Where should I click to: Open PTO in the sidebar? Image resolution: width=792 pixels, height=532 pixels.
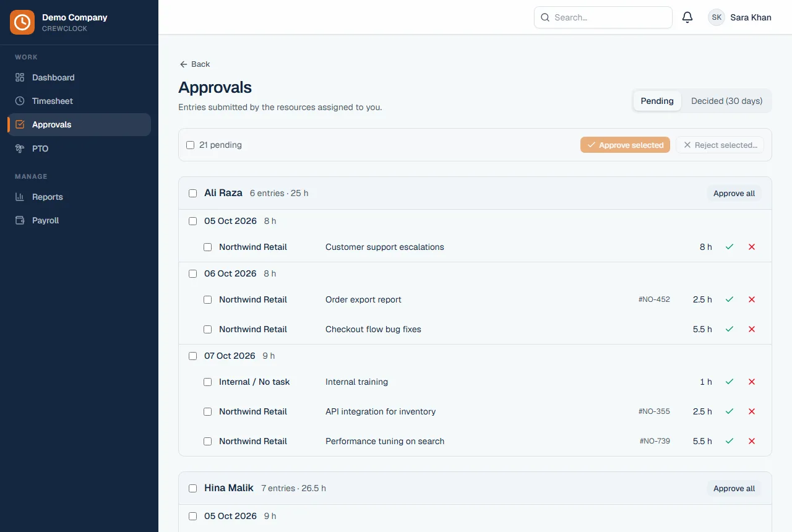click(x=79, y=148)
